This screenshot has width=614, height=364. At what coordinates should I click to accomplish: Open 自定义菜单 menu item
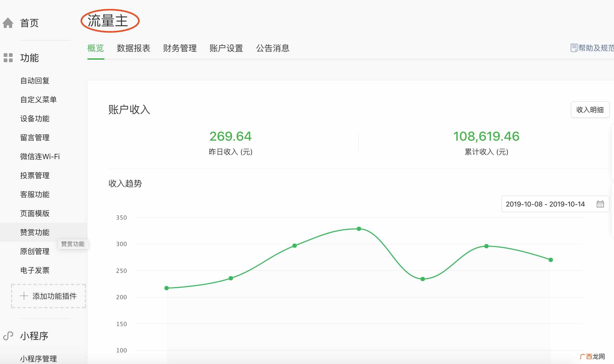click(38, 100)
